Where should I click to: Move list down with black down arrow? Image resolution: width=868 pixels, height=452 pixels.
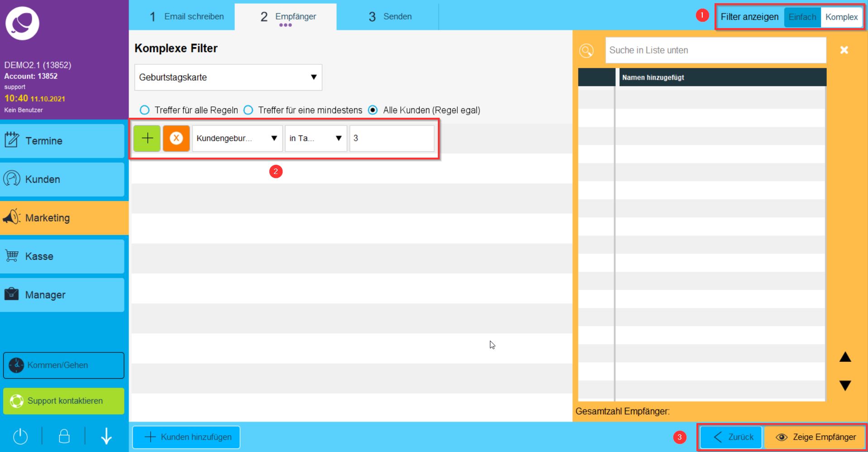pyautogui.click(x=845, y=385)
